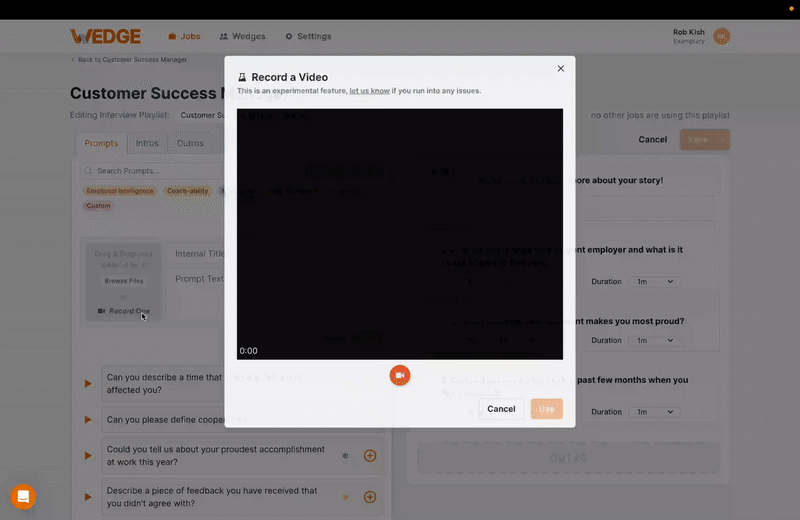800x520 pixels.
Task: Go back to Customer Success Manager
Action: pyautogui.click(x=129, y=60)
